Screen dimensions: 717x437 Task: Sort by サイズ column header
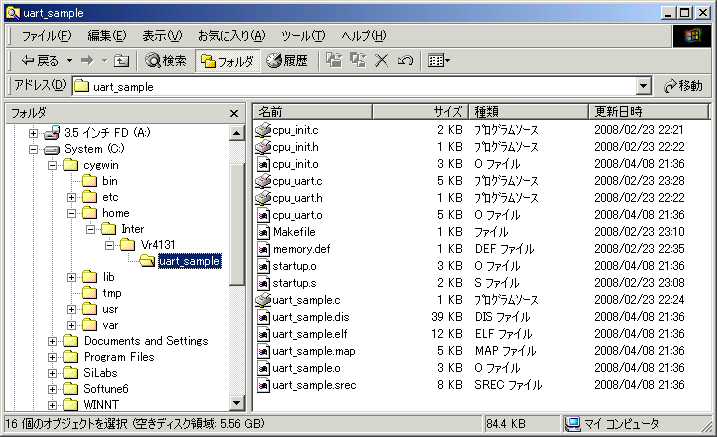(420, 111)
